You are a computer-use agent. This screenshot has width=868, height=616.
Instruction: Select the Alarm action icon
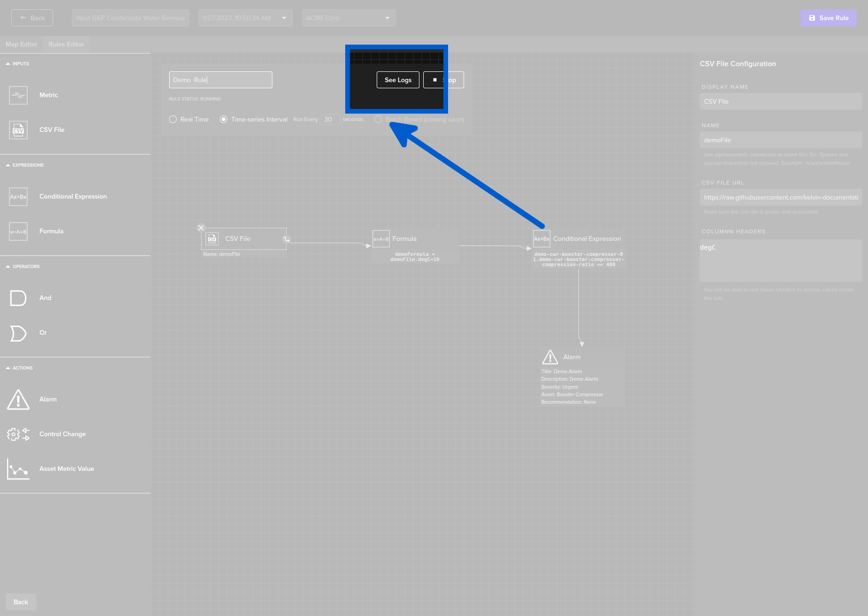point(18,399)
